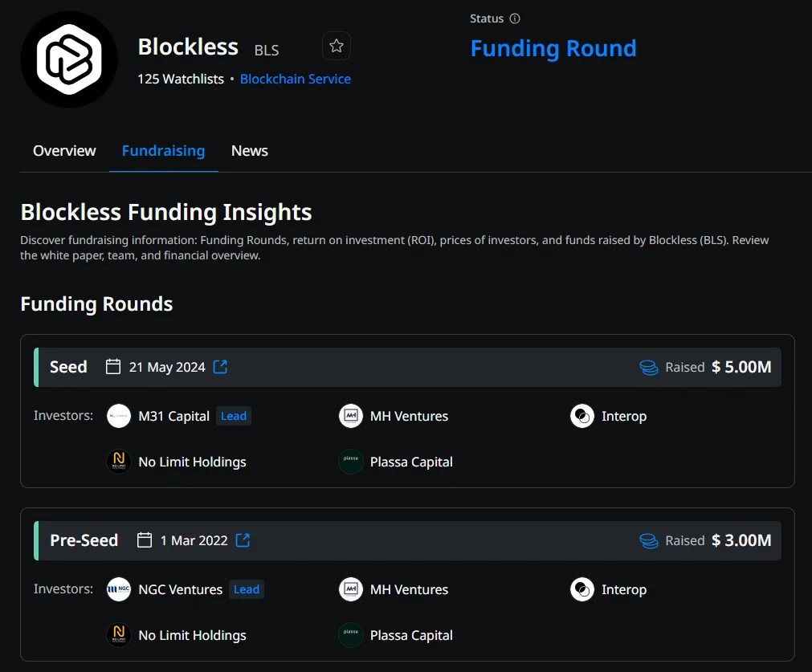812x672 pixels.
Task: Open NGC Ventures investor name
Action: pyautogui.click(x=180, y=589)
